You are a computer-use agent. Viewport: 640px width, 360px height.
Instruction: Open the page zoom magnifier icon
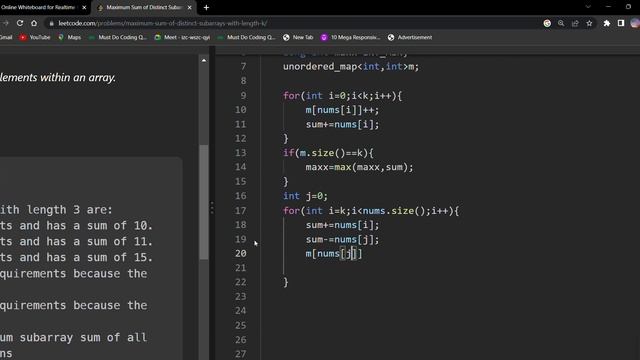(x=561, y=23)
